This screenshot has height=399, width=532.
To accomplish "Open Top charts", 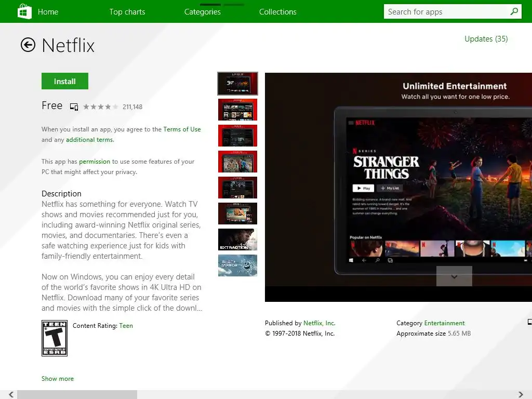I will (127, 12).
